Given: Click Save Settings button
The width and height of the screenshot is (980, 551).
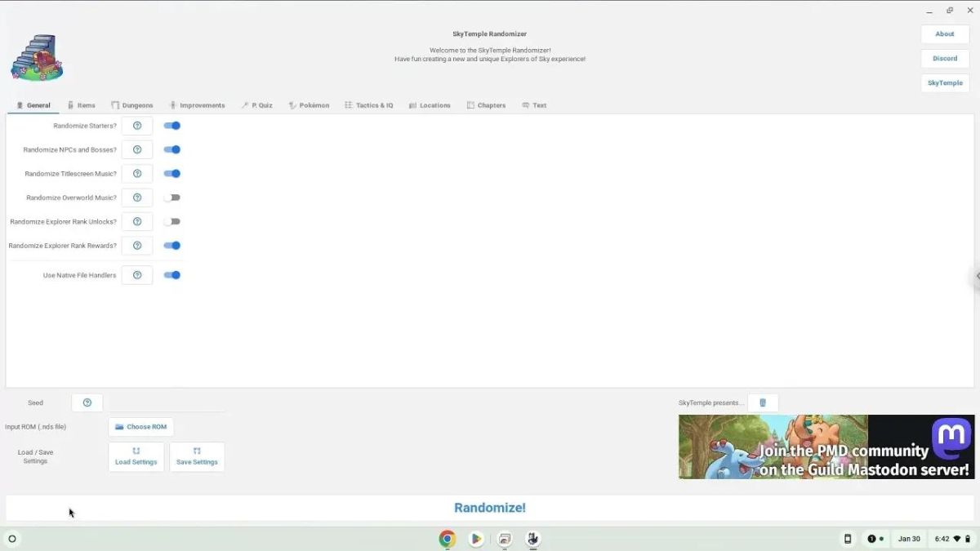Looking at the screenshot, I should click(x=197, y=457).
